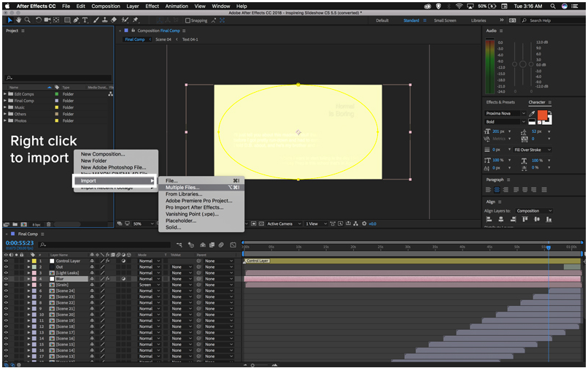
Task: Select the Rotation tool
Action: tap(37, 20)
